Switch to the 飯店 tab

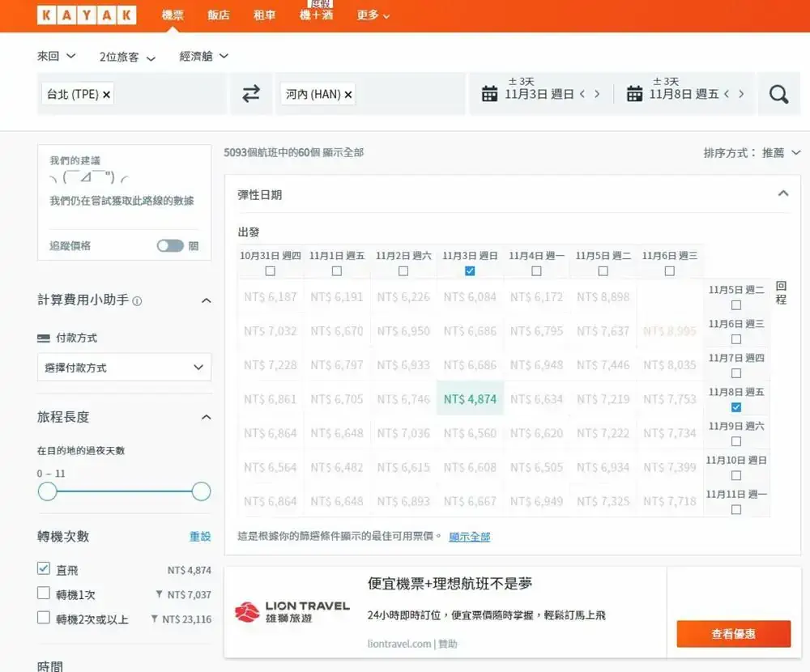(x=218, y=15)
